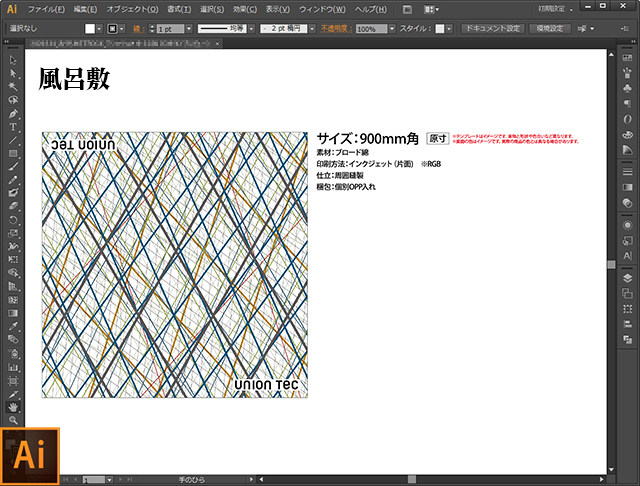
Task: Open the Layers panel icon
Action: 627,278
